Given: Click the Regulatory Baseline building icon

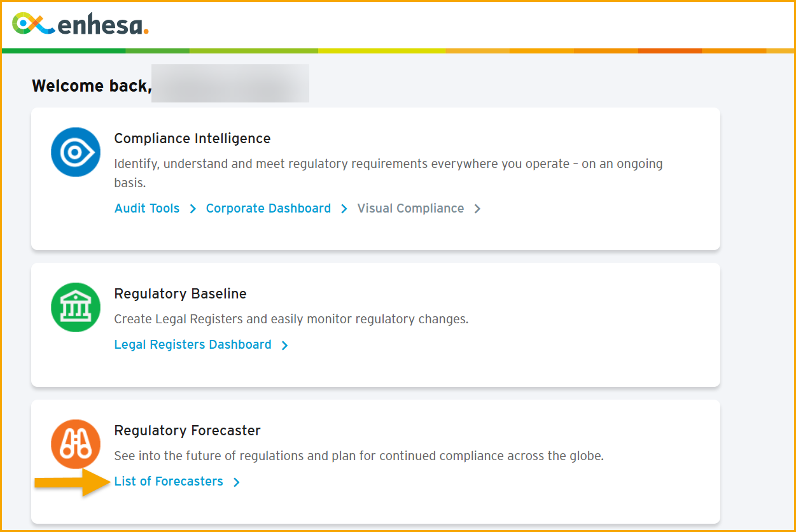Looking at the screenshot, I should click(76, 307).
